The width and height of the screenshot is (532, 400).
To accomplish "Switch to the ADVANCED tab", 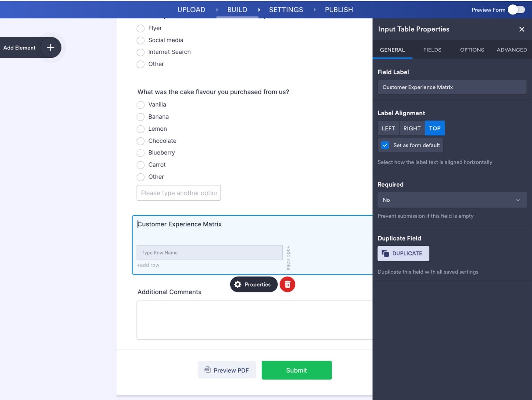I will coord(511,50).
